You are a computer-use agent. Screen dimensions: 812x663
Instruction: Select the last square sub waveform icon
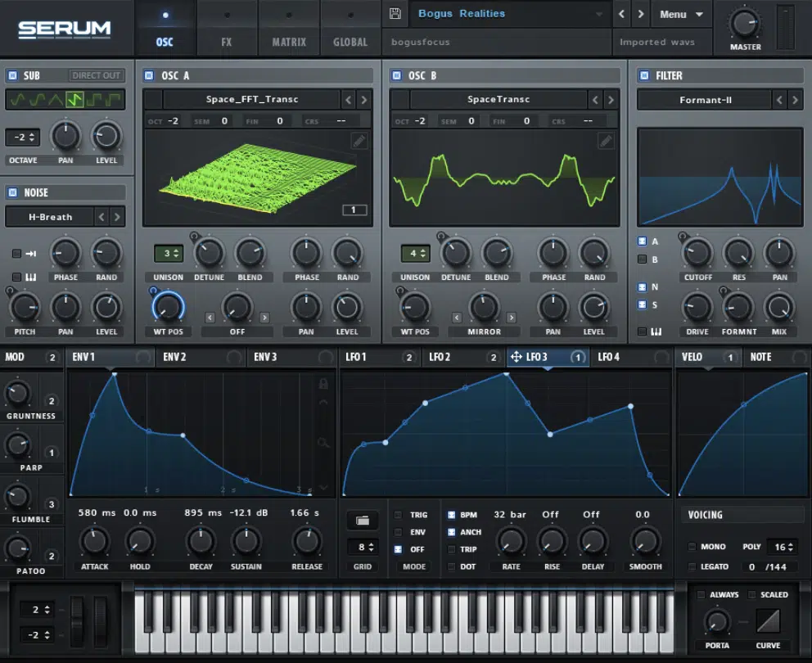pos(114,99)
